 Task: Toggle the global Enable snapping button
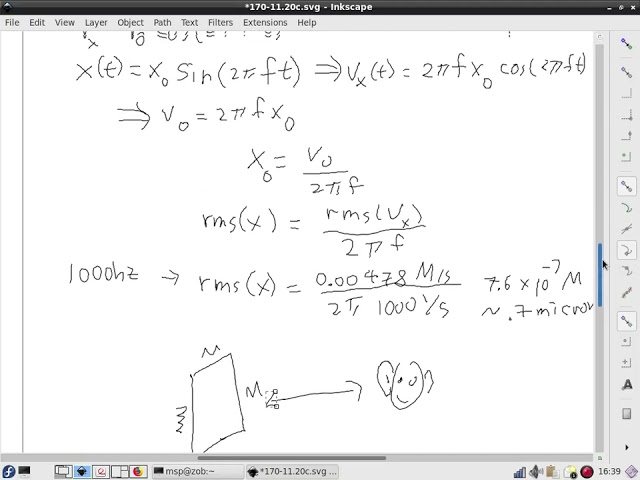point(627,43)
